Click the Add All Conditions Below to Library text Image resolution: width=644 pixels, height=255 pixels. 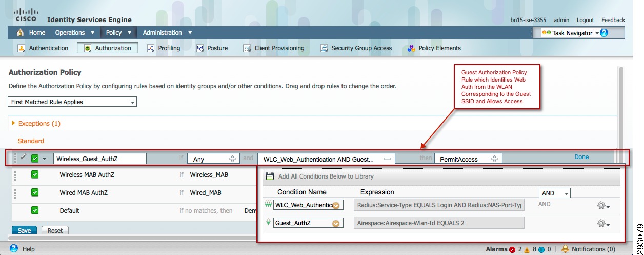[326, 176]
